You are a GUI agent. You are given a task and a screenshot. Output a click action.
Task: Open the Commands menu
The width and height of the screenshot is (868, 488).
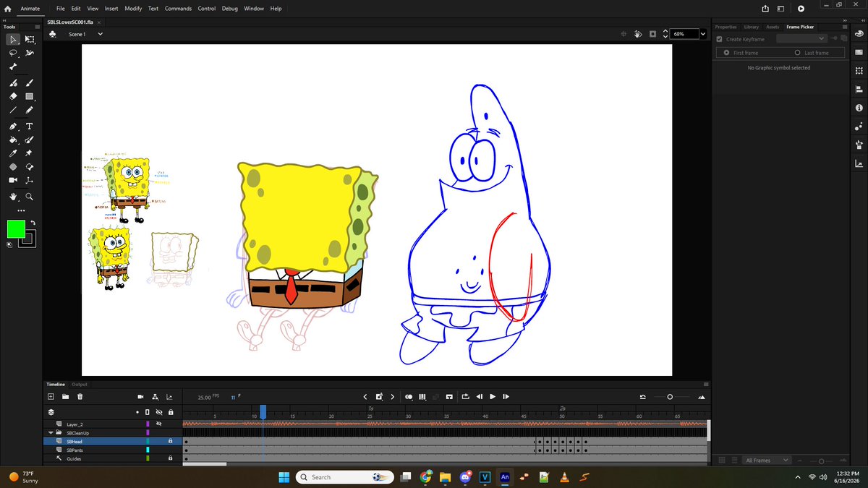[x=178, y=9]
